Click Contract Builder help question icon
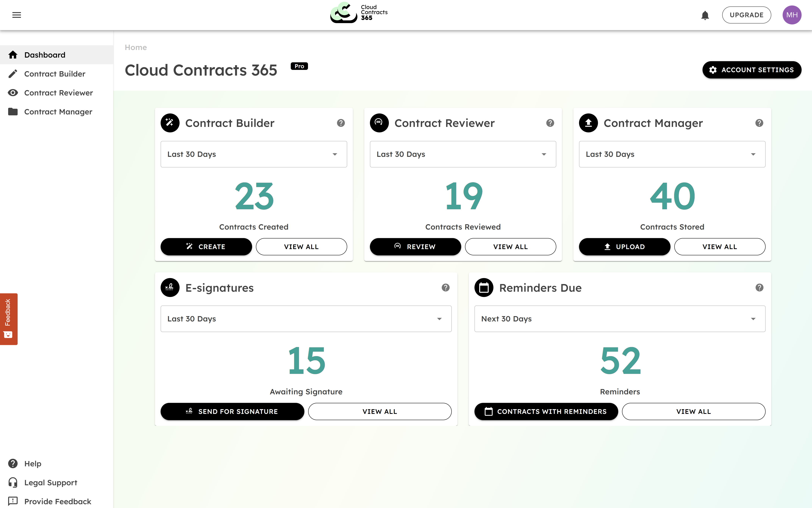The width and height of the screenshot is (812, 508). pos(341,123)
